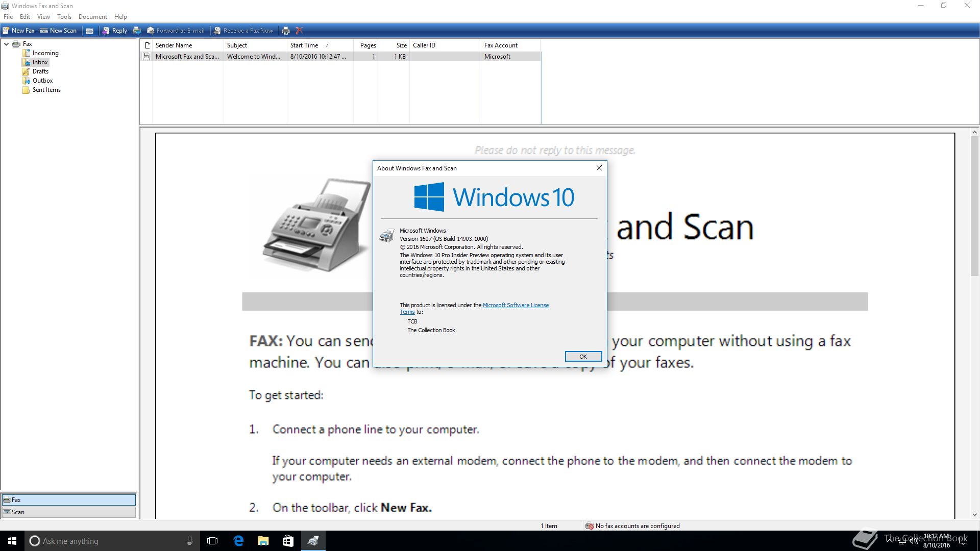Close the About Windows Fax and Scan dialog
This screenshot has height=551, width=980.
(599, 168)
